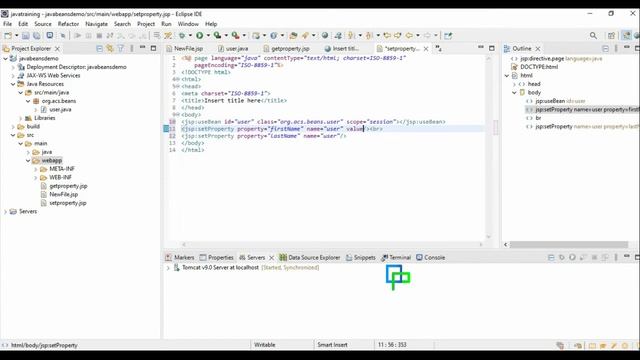Open the Search magnifier icon
Image resolution: width=640 pixels, height=360 pixels.
pyautogui.click(x=593, y=36)
